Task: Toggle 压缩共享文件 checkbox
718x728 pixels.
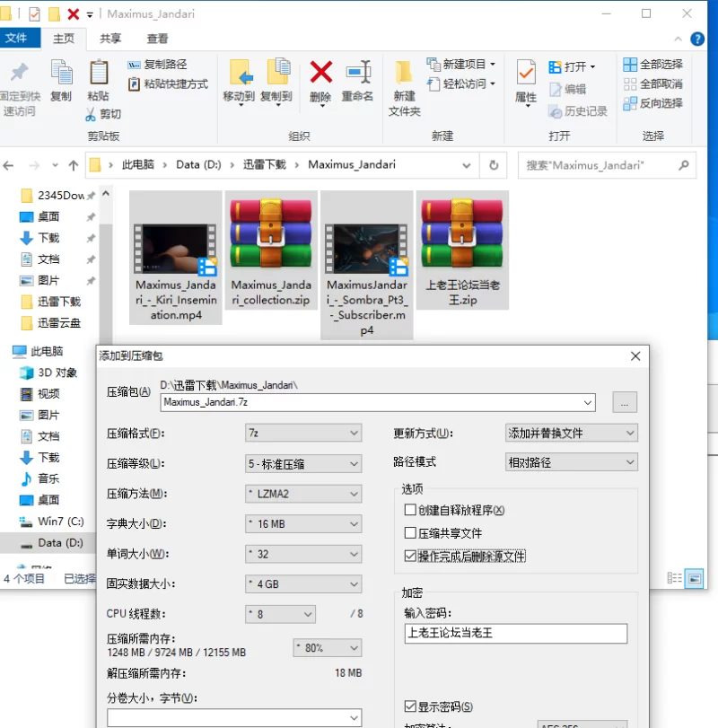Action: 410,532
